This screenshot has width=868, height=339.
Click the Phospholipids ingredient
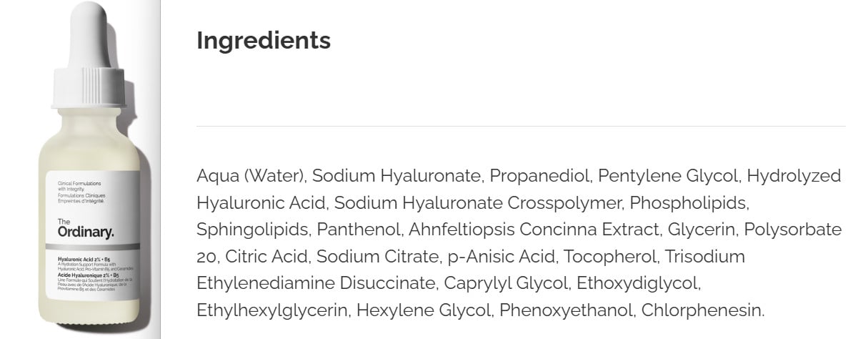pyautogui.click(x=689, y=203)
